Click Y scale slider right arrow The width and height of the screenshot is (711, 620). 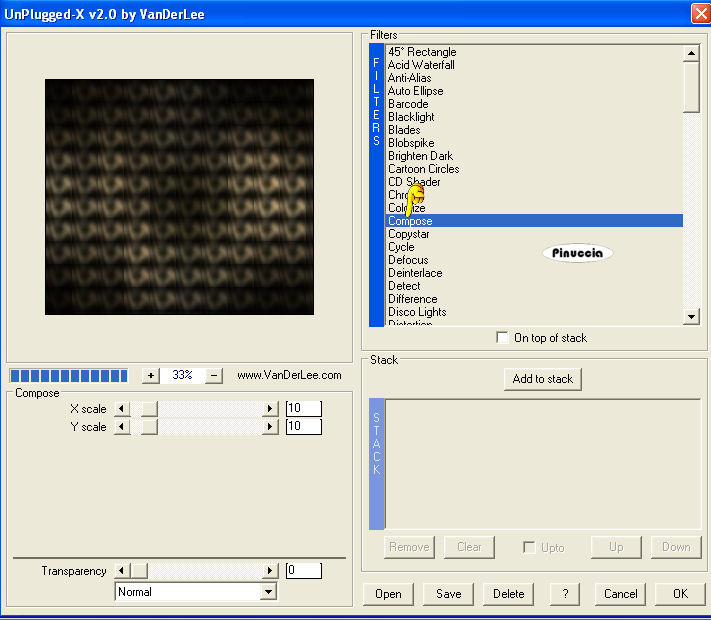(x=269, y=427)
